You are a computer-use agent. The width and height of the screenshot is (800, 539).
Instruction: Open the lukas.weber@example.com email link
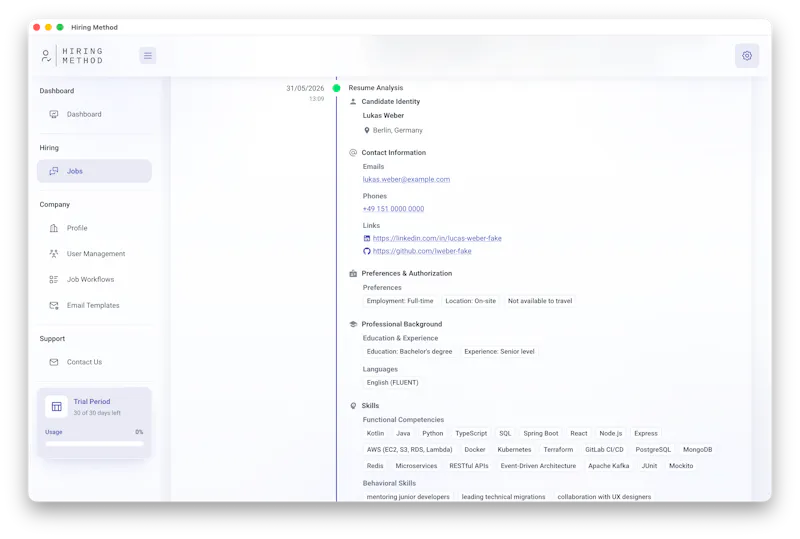(x=406, y=180)
